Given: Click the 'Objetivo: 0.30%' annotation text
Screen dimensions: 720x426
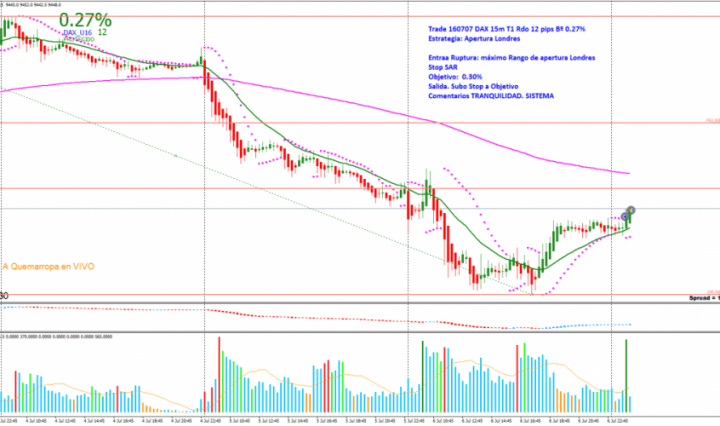Looking at the screenshot, I should tap(459, 77).
